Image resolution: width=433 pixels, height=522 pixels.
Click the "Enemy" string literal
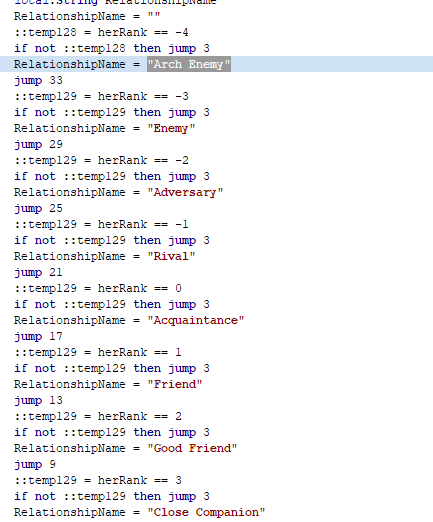(x=171, y=128)
